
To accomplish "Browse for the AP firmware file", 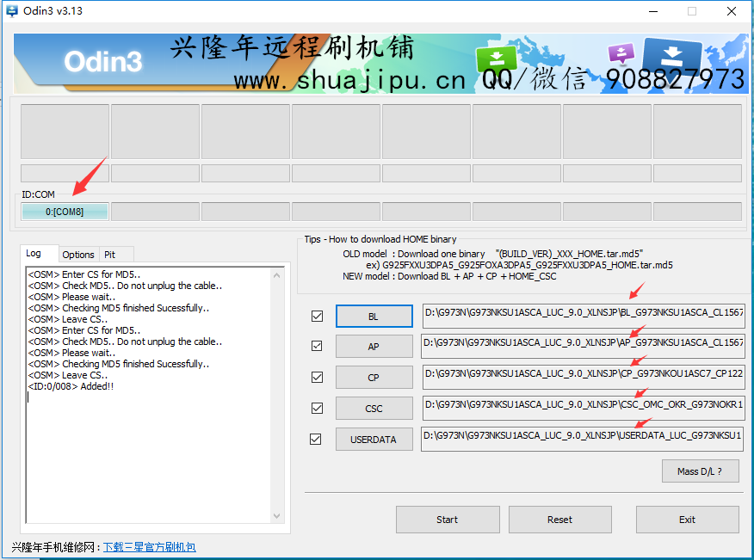I will pos(374,347).
